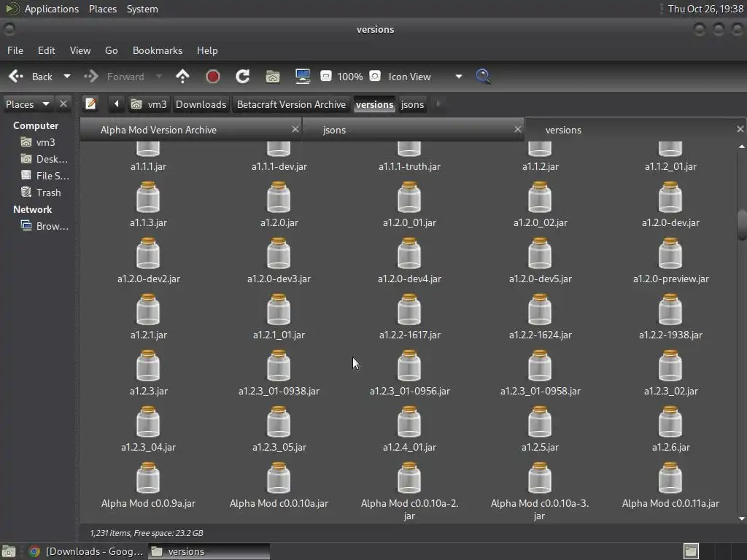Open parent folder with the Up arrow
Image resolution: width=747 pixels, height=560 pixels.
[182, 77]
